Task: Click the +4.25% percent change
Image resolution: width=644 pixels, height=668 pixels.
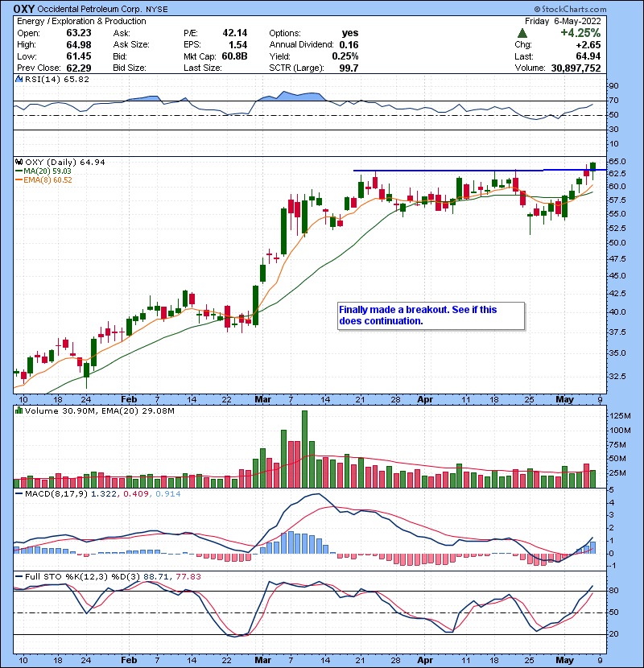Action: pyautogui.click(x=580, y=33)
